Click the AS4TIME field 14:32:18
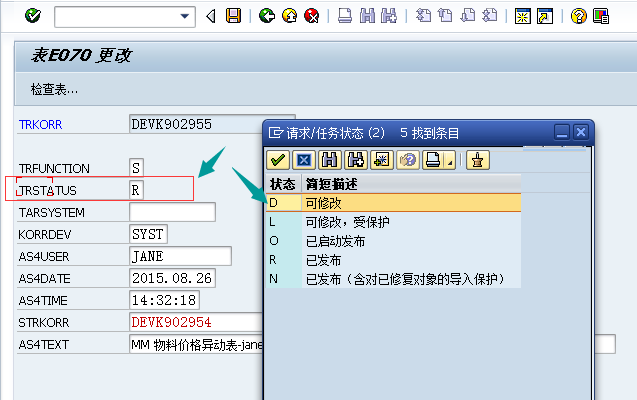637x400 pixels. (x=164, y=300)
